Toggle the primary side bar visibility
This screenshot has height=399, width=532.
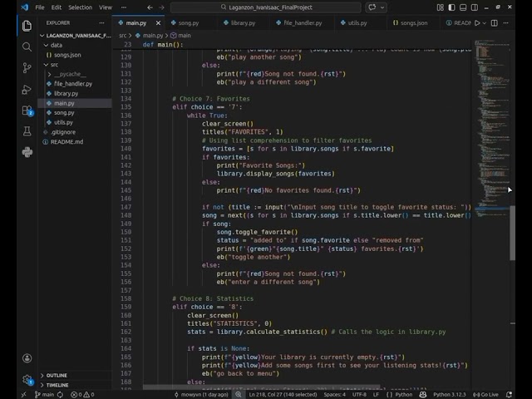[x=451, y=7]
